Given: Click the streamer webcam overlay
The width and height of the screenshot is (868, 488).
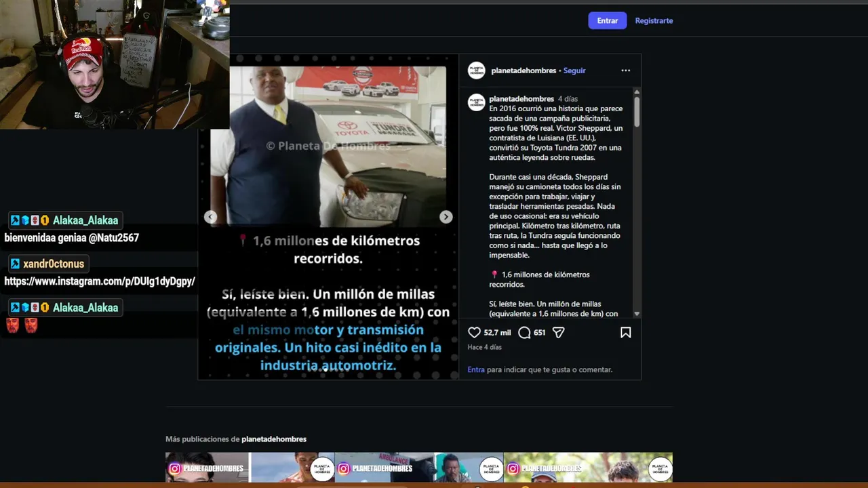Looking at the screenshot, I should (x=115, y=64).
